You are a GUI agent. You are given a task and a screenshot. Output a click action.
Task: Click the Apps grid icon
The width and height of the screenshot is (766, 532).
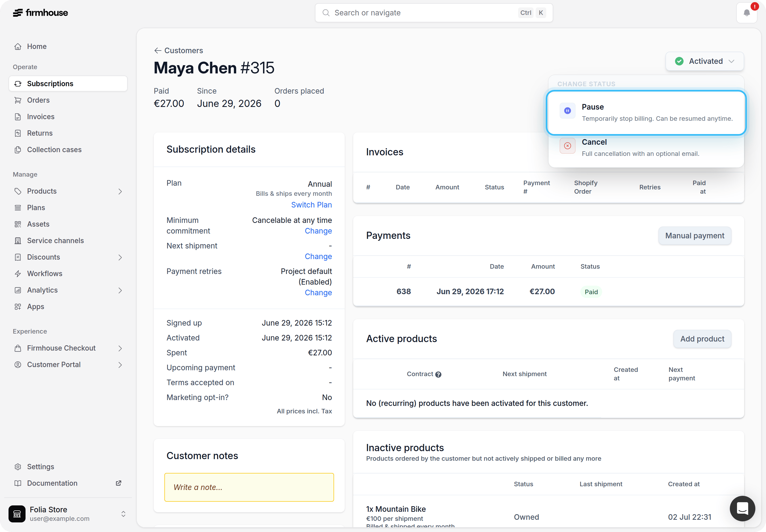pos(18,307)
